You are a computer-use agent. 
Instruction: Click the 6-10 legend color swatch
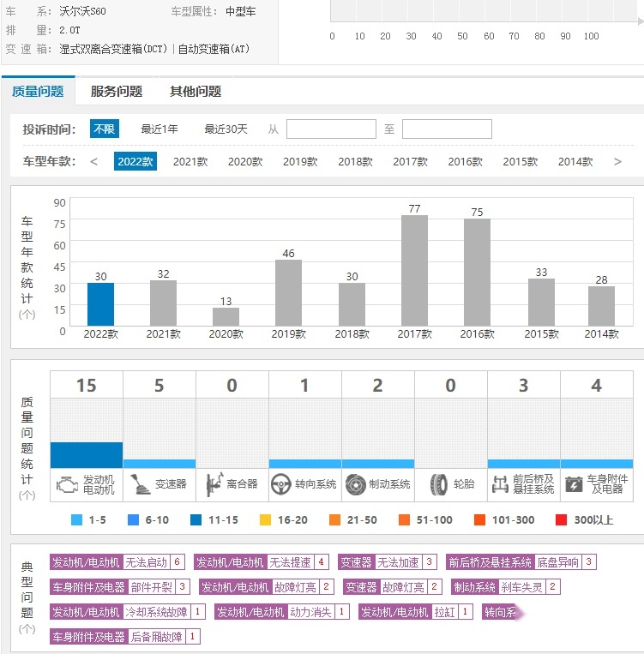click(133, 520)
